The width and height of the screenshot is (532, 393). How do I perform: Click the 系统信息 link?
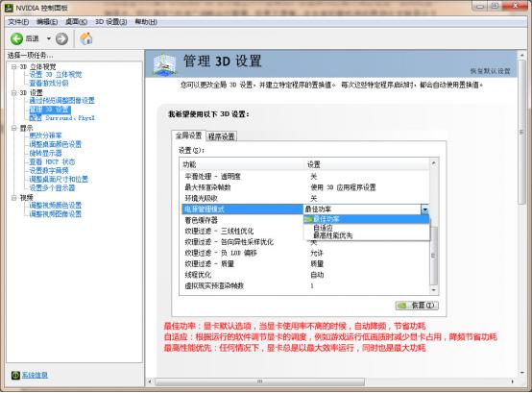click(x=35, y=375)
